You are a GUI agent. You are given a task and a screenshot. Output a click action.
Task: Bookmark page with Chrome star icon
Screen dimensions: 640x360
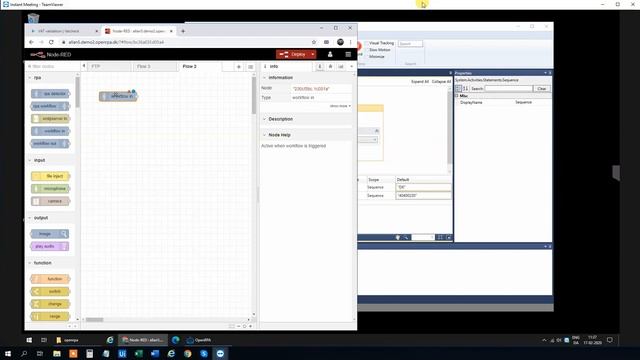pos(313,42)
